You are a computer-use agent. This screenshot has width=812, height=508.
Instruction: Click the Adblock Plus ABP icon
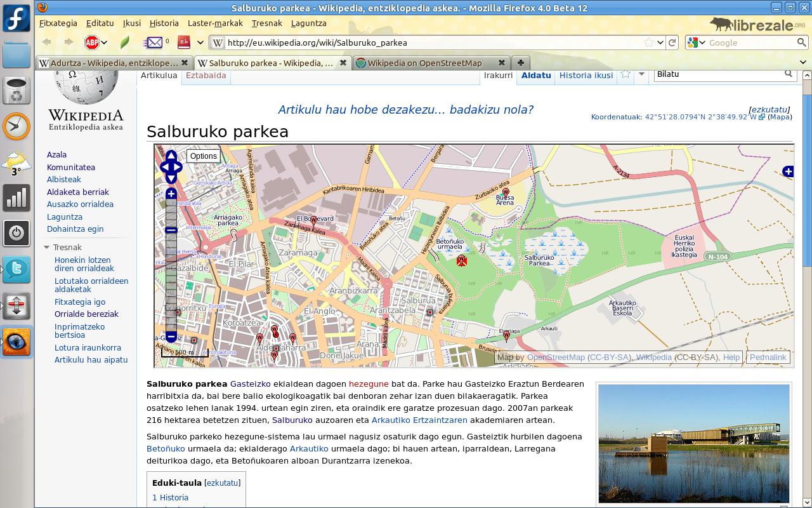click(92, 43)
